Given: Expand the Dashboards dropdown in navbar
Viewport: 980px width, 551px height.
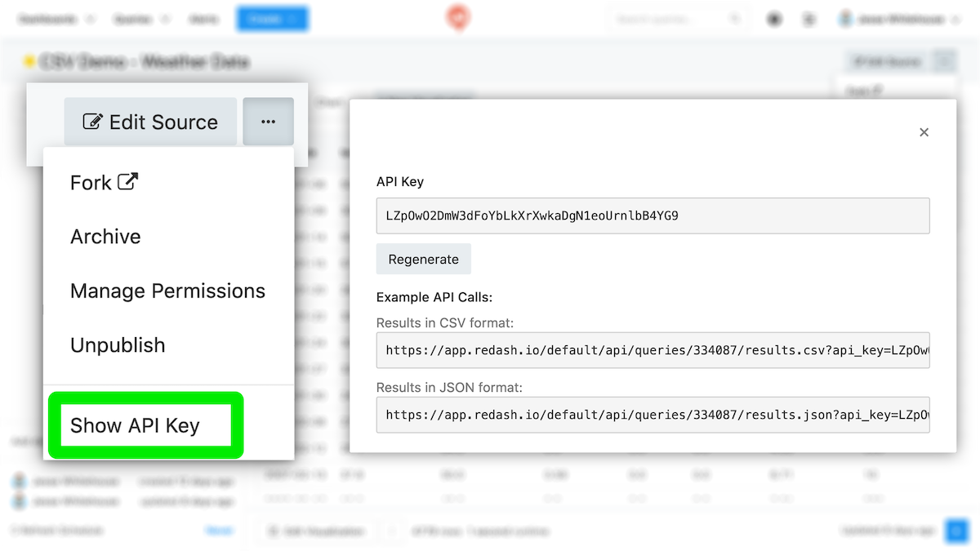Looking at the screenshot, I should (x=56, y=19).
